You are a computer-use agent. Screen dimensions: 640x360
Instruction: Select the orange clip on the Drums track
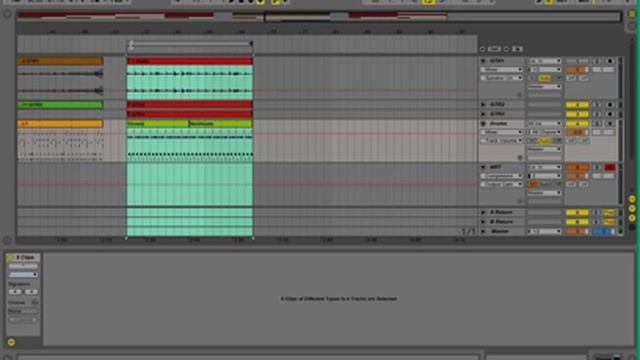click(x=60, y=123)
